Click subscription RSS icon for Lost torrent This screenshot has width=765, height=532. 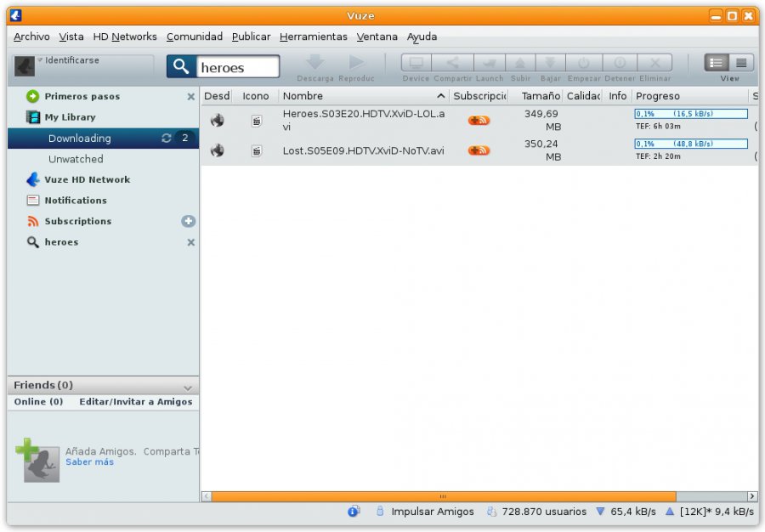(x=479, y=150)
